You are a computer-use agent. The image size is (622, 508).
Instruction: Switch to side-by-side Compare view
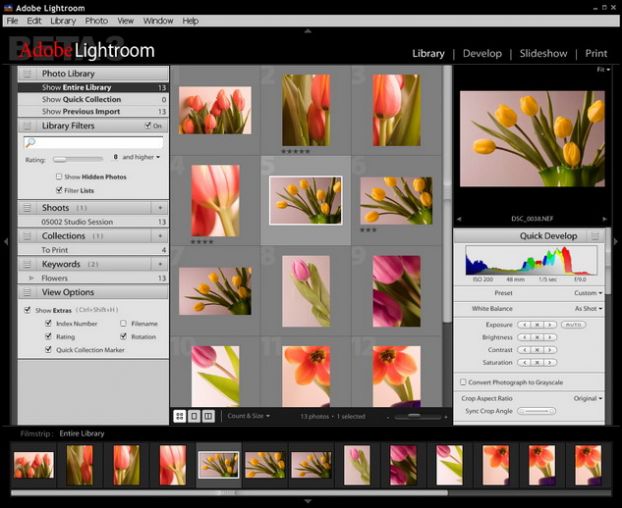208,416
